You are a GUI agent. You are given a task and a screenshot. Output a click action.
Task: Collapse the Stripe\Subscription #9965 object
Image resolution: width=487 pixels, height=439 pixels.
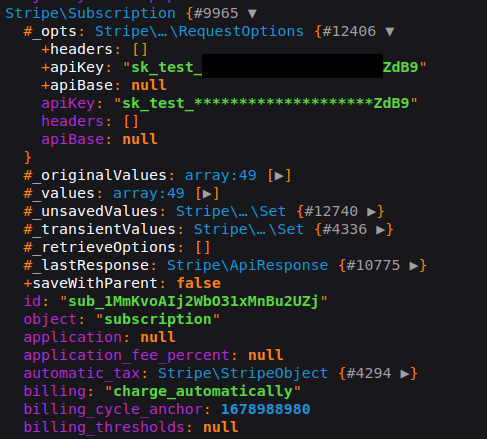[x=252, y=14]
